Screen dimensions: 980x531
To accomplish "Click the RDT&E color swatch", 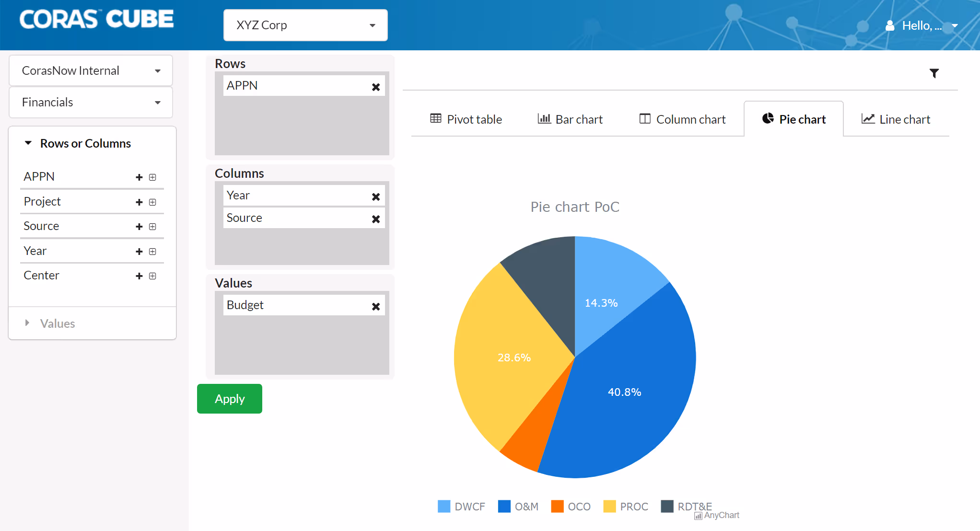I will click(x=667, y=506).
